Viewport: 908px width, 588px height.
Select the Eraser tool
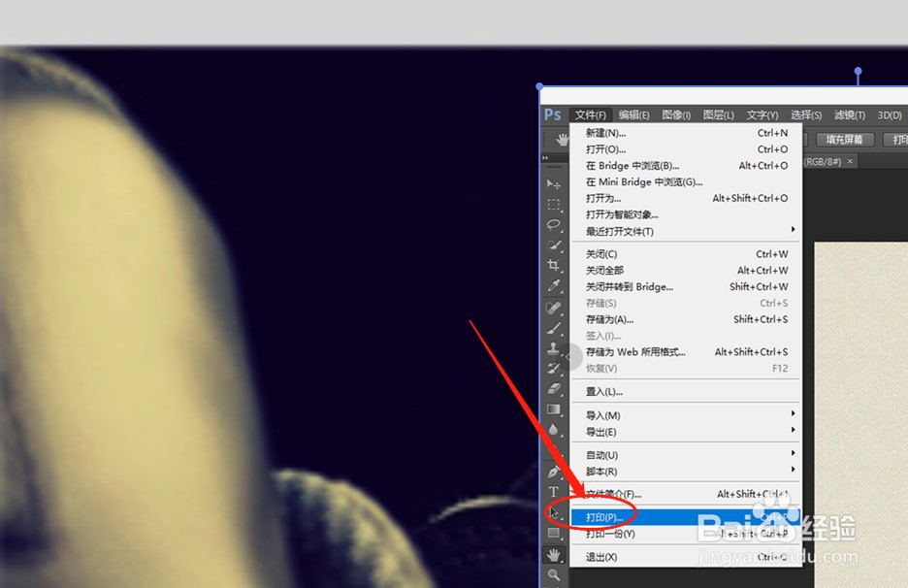pos(554,389)
